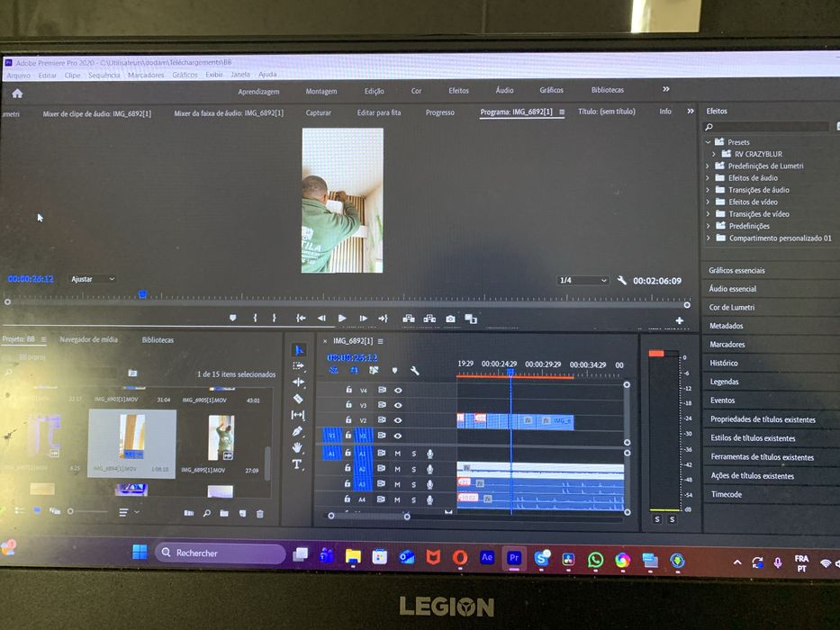Screen dimensions: 840x630
Task: Enable voice-over record on track A3
Action: point(429,484)
